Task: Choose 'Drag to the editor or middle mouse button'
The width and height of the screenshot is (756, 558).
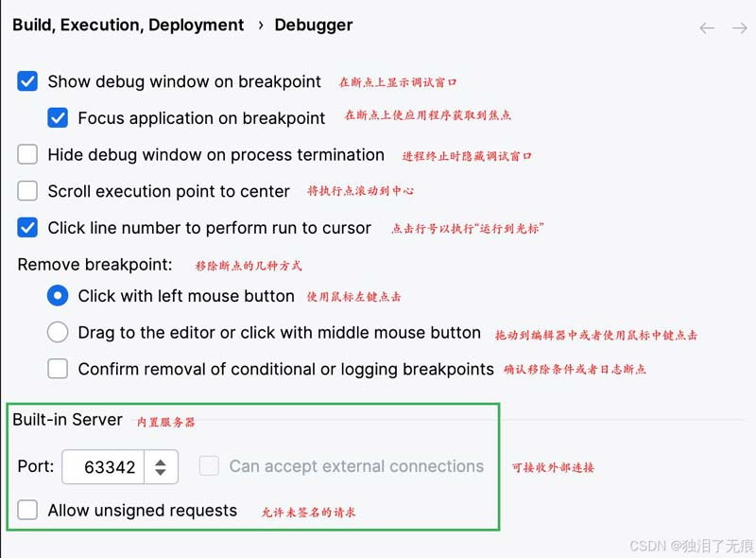Action: 58,333
